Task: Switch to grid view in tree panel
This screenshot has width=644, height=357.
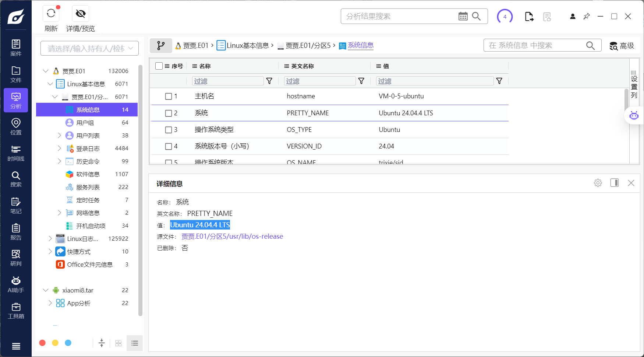Action: tap(118, 343)
